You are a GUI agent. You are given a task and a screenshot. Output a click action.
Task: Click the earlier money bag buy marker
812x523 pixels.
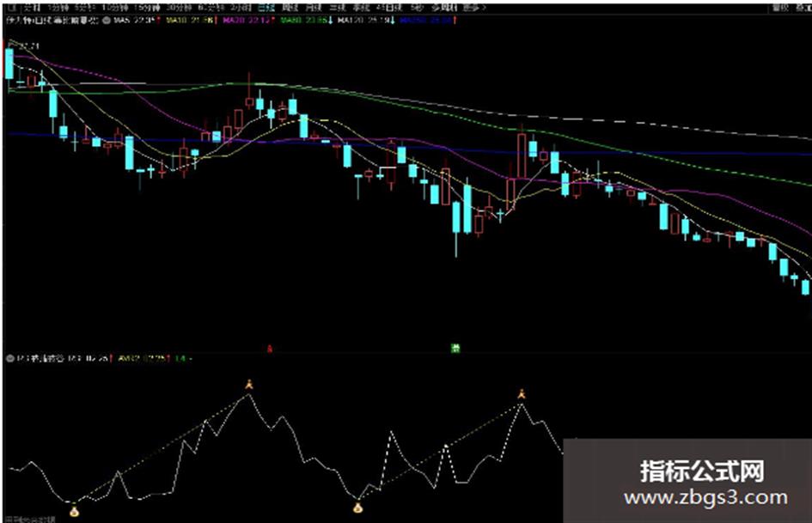click(x=75, y=512)
